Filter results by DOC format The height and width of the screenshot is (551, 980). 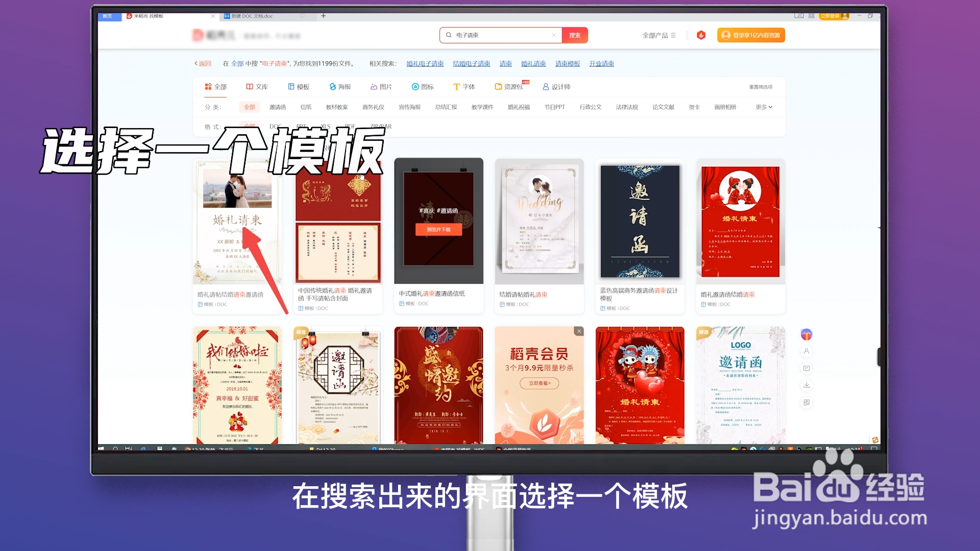tap(276, 126)
